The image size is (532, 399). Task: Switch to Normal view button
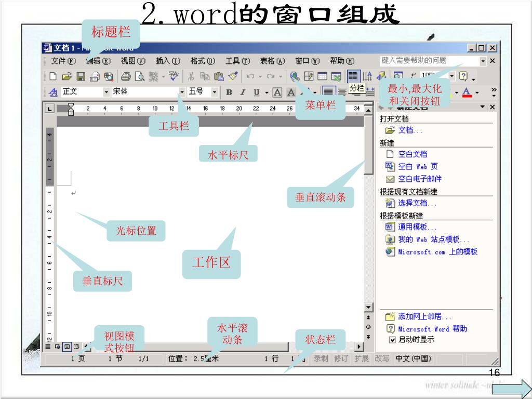click(48, 347)
